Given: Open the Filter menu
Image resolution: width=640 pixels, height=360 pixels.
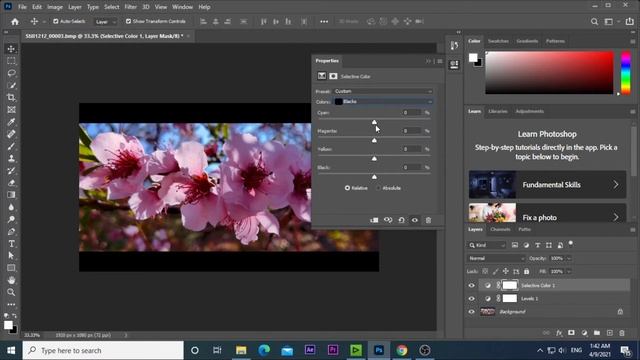Looking at the screenshot, I should coord(131,7).
